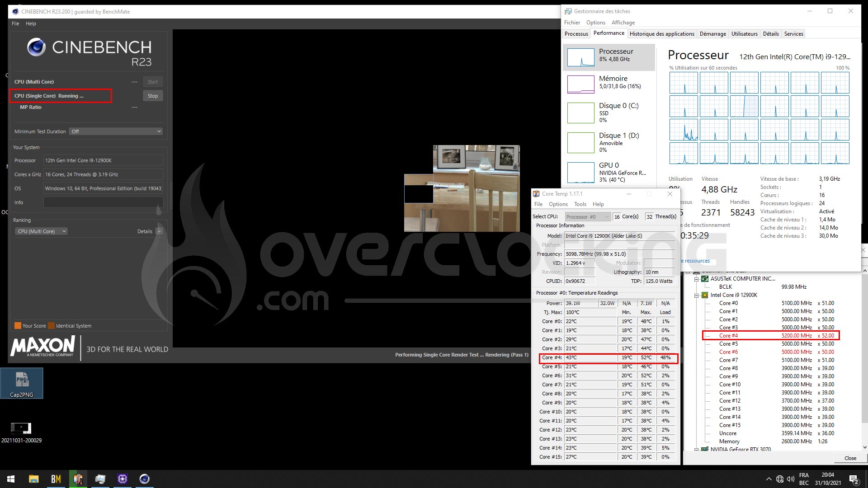
Task: Click the Task Manager title bar icon
Action: [x=568, y=11]
